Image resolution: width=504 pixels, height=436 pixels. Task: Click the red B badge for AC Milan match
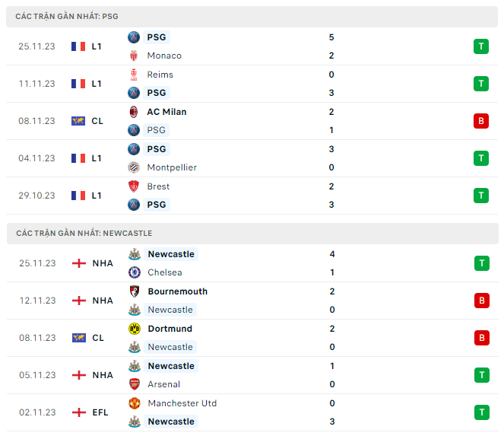(x=480, y=121)
